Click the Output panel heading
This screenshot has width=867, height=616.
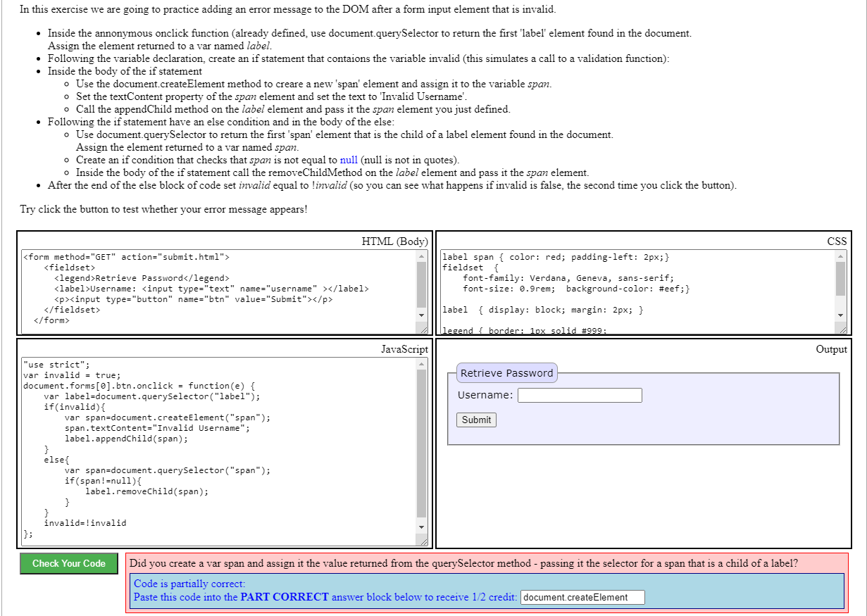831,349
